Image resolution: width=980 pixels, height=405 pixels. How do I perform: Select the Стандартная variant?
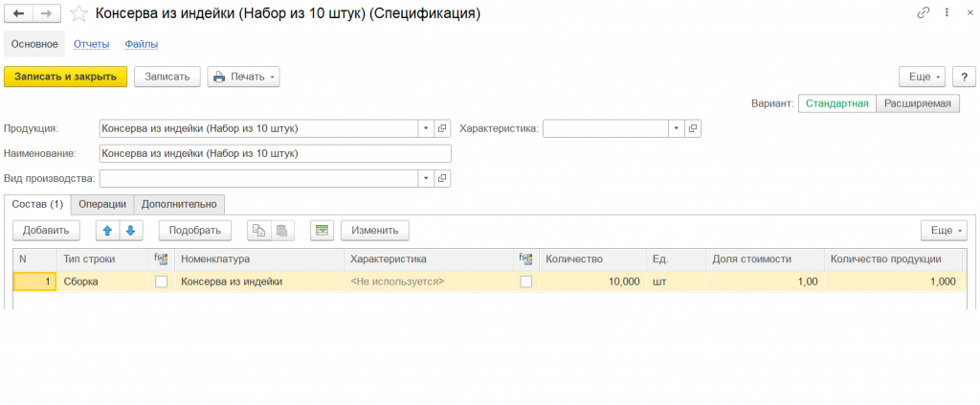(836, 103)
